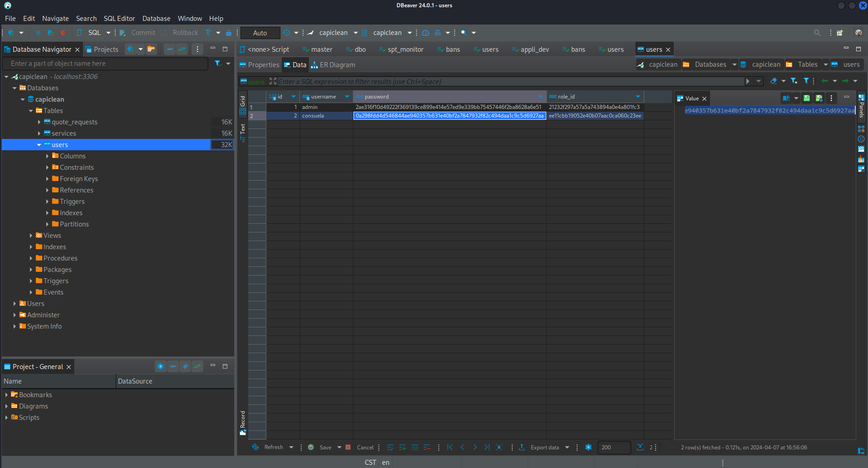868x468 pixels.
Task: Collapse the capiclean connection node
Action: 6,77
